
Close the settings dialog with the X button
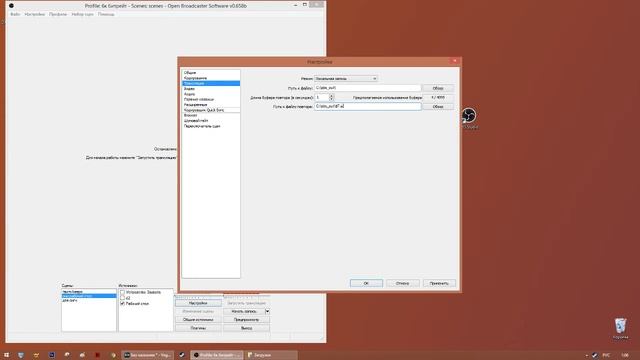point(455,61)
